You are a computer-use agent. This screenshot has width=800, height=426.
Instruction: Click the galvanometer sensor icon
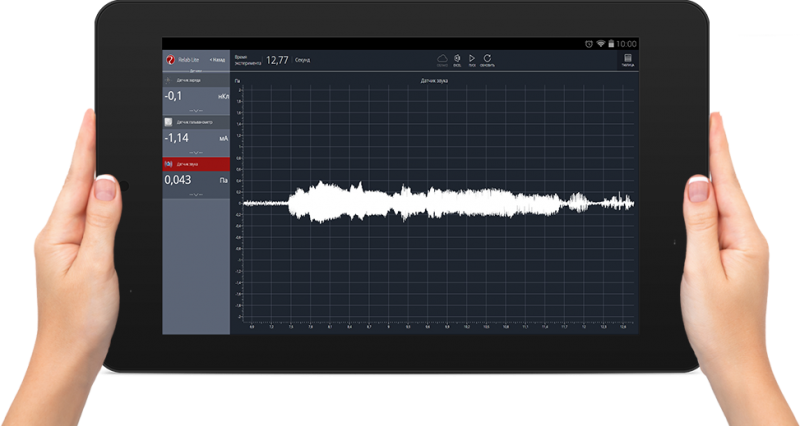[168, 121]
